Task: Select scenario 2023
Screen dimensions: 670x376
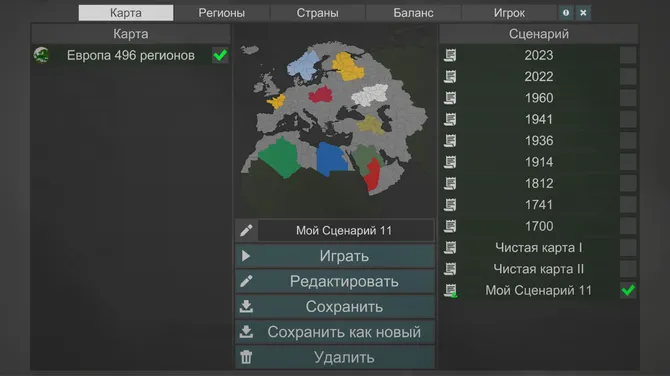Action: [x=539, y=55]
